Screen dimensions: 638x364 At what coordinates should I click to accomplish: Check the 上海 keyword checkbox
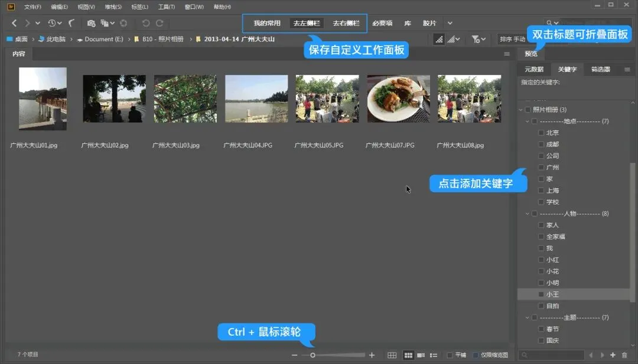(541, 191)
